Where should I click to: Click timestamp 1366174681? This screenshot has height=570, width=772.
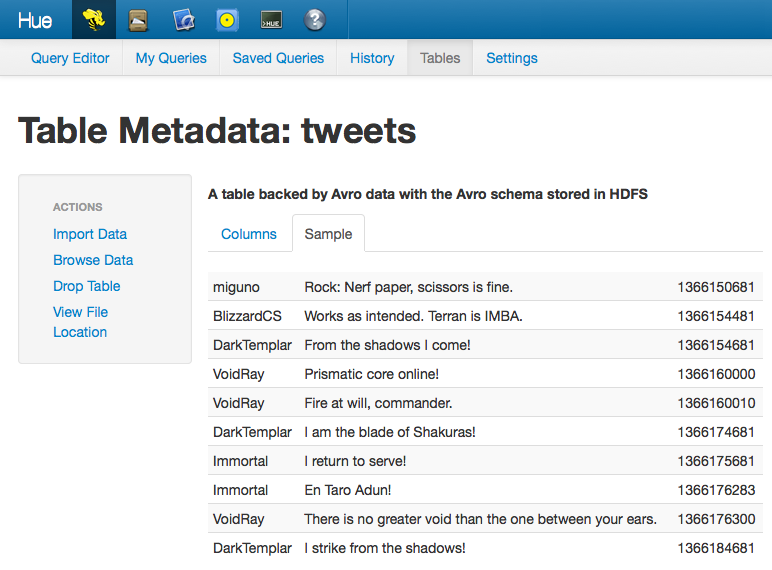point(716,432)
